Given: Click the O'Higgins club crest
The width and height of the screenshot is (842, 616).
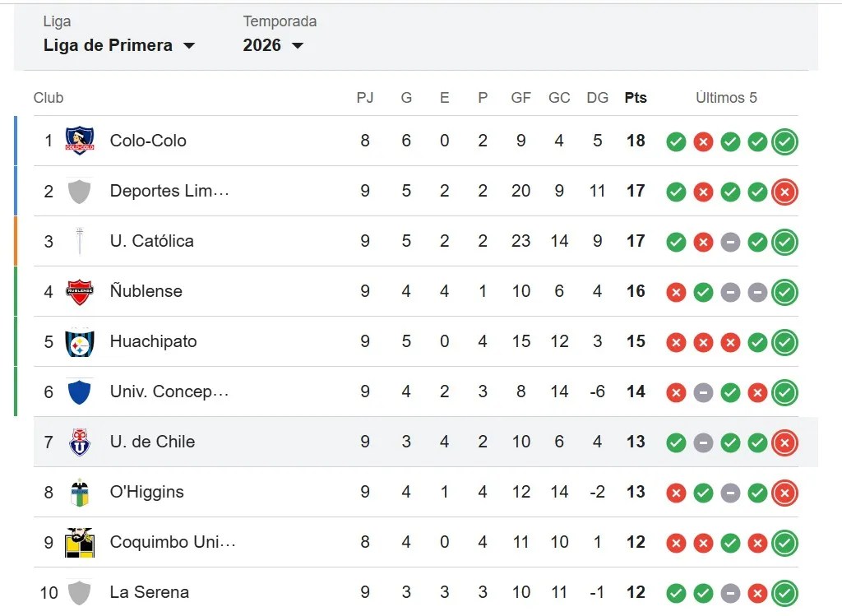Looking at the screenshot, I should pos(80,493).
